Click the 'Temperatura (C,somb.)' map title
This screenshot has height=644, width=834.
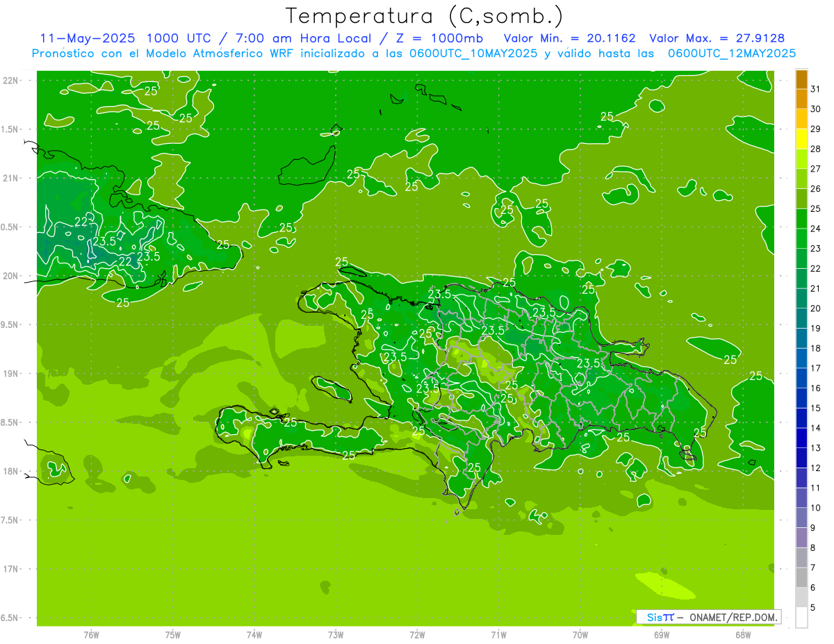pyautogui.click(x=425, y=16)
